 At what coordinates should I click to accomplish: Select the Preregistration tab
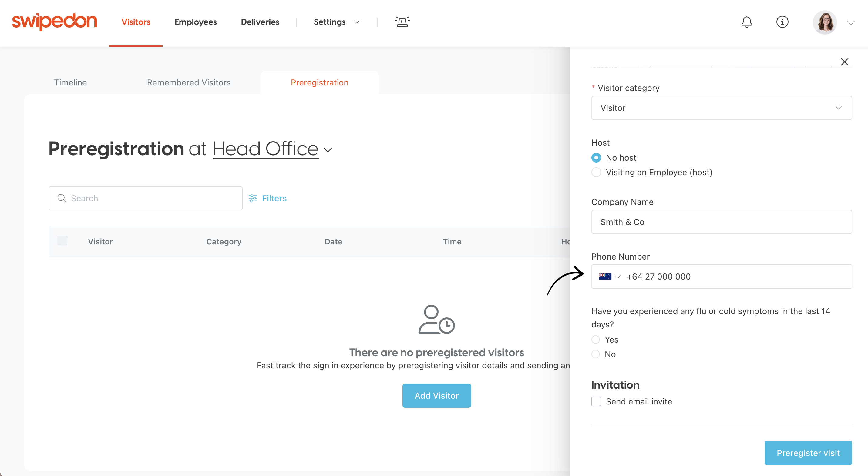(x=319, y=82)
